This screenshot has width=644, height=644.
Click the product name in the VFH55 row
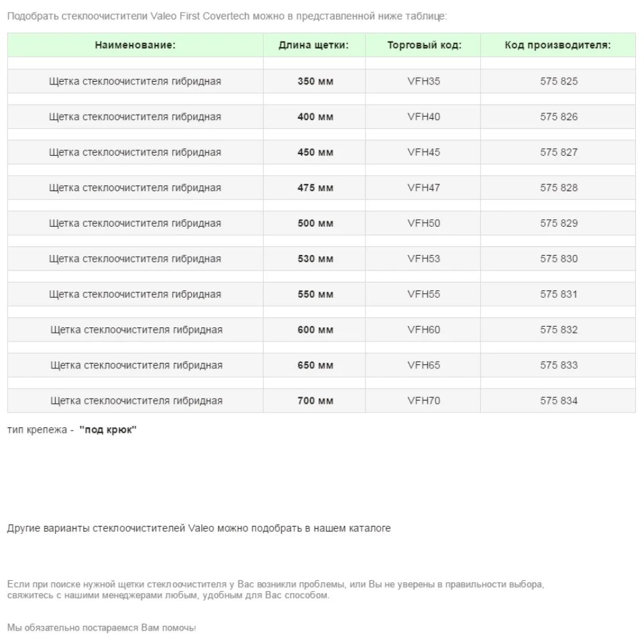[135, 294]
